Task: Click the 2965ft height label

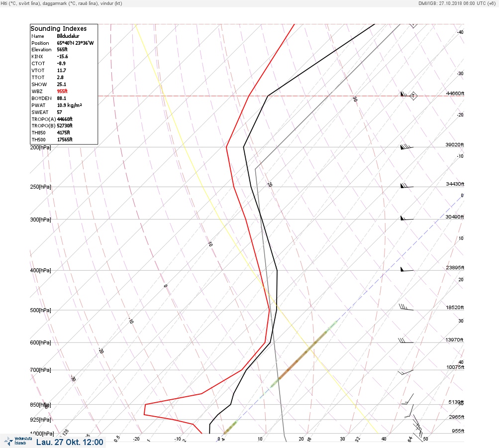Action: point(457,417)
